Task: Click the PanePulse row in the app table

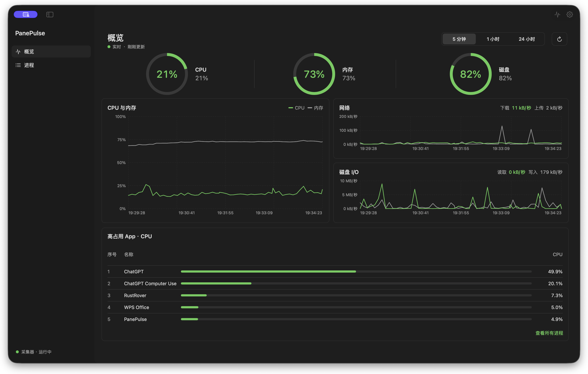Action: click(x=335, y=319)
